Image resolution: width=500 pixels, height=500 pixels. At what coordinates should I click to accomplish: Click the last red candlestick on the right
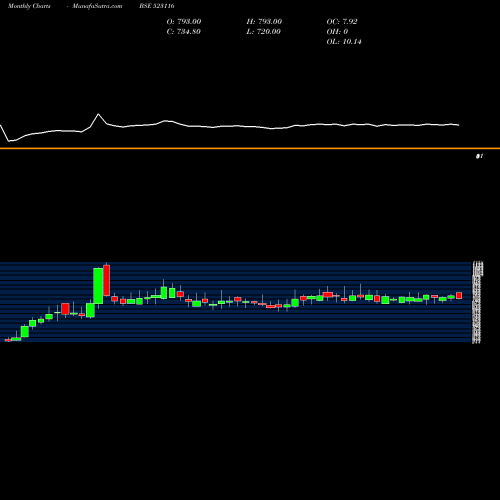459,296
